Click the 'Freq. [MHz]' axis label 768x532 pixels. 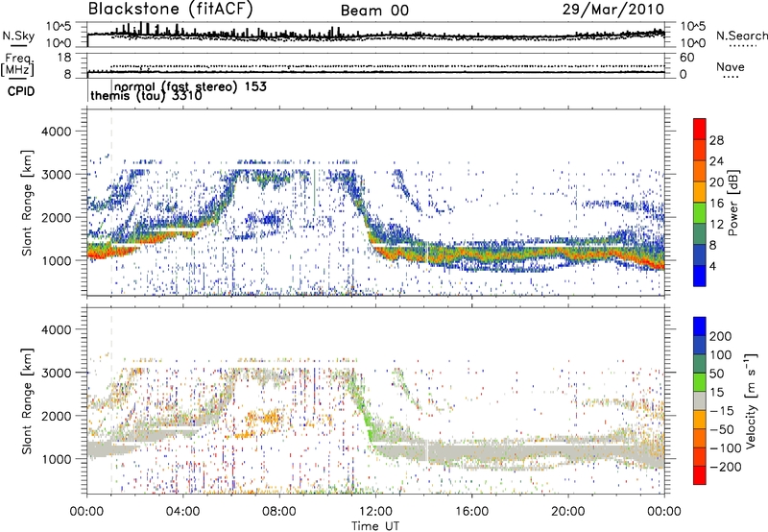coord(18,64)
